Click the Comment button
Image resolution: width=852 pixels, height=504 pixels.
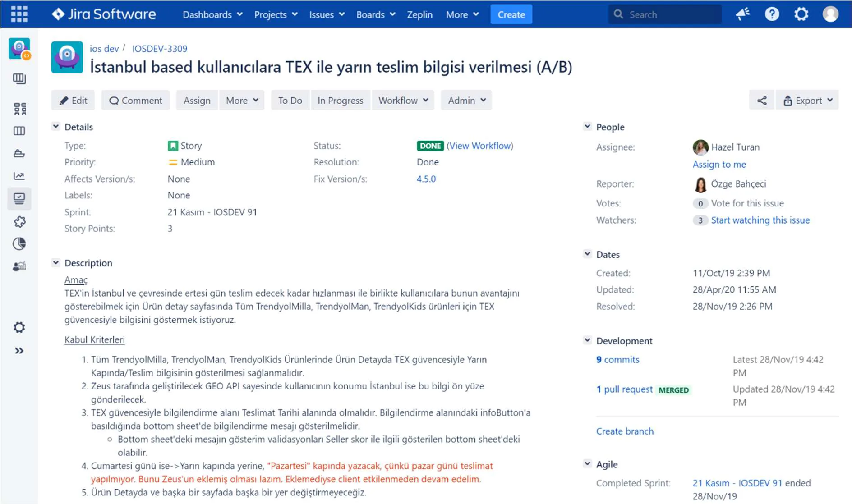[x=135, y=101]
